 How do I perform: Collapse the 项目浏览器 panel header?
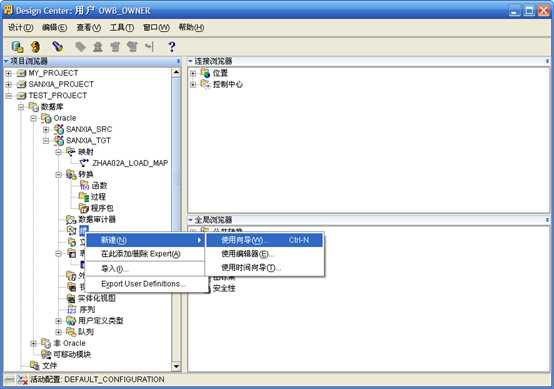coord(6,61)
